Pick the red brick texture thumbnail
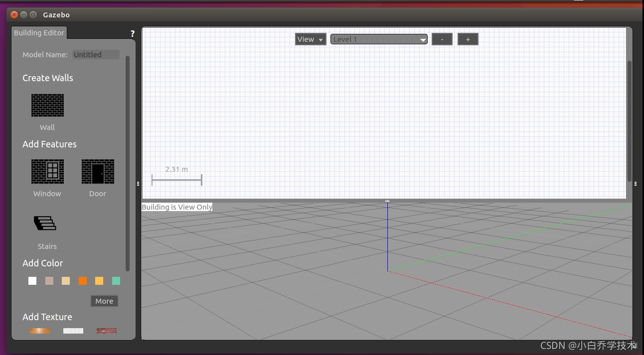The height and width of the screenshot is (355, 644). pyautogui.click(x=107, y=331)
